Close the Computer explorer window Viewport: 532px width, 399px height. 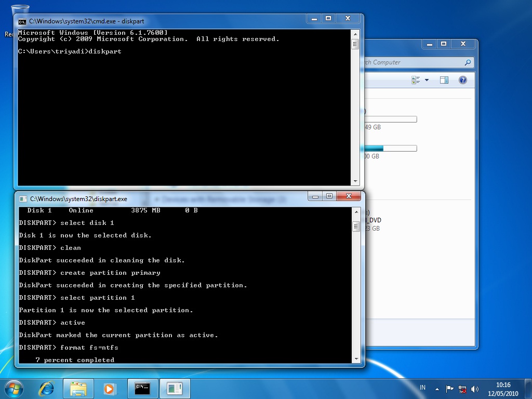(463, 44)
